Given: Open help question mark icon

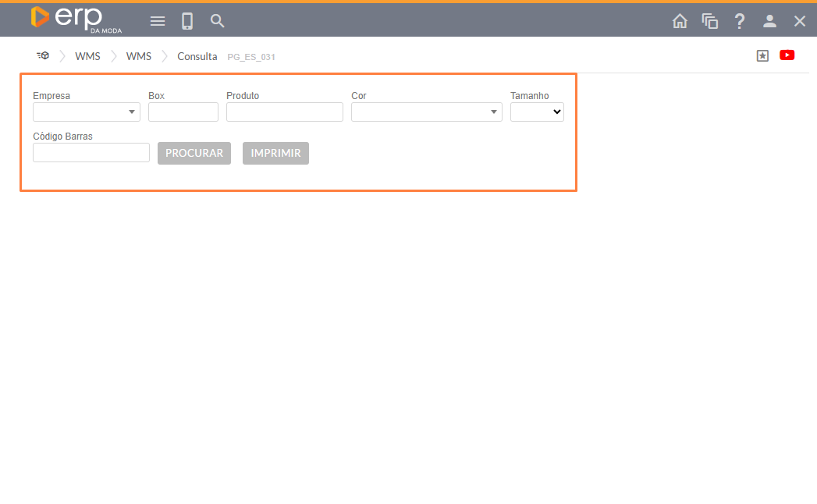Looking at the screenshot, I should point(740,21).
